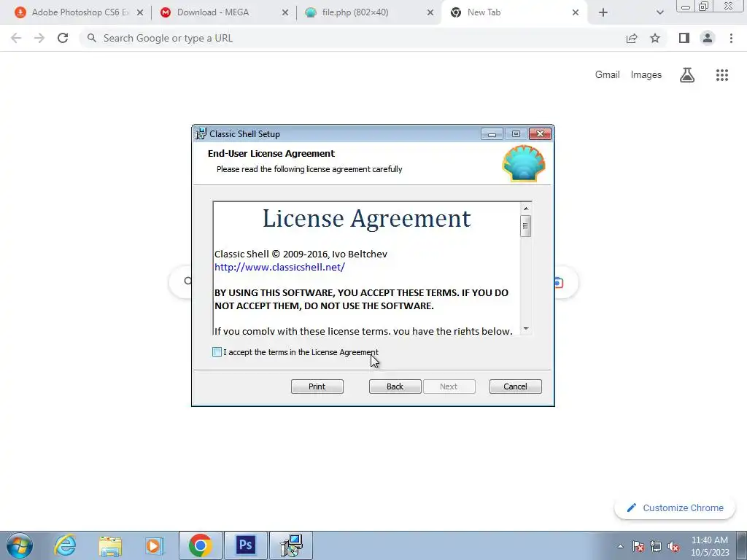The image size is (747, 560).
Task: Click the browser back arrow
Action: point(16,38)
